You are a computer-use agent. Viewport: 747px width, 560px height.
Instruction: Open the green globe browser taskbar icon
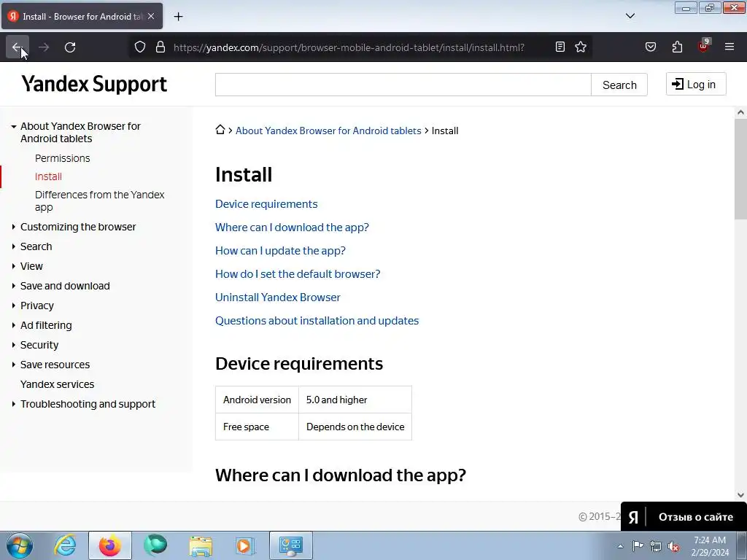point(155,545)
